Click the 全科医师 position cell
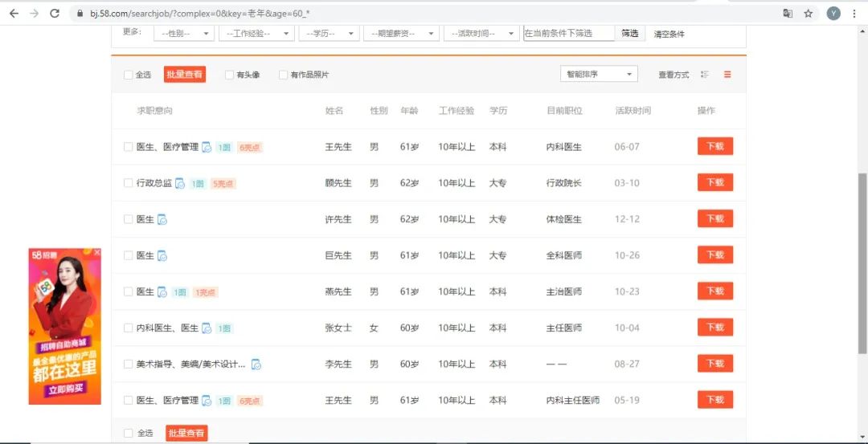Image resolution: width=868 pixels, height=444 pixels. pos(564,255)
